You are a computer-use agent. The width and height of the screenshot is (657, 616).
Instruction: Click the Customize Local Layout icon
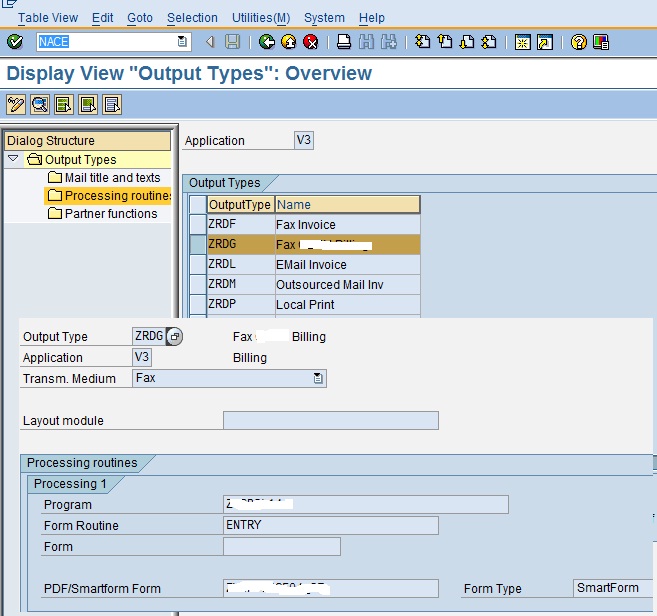(x=601, y=42)
